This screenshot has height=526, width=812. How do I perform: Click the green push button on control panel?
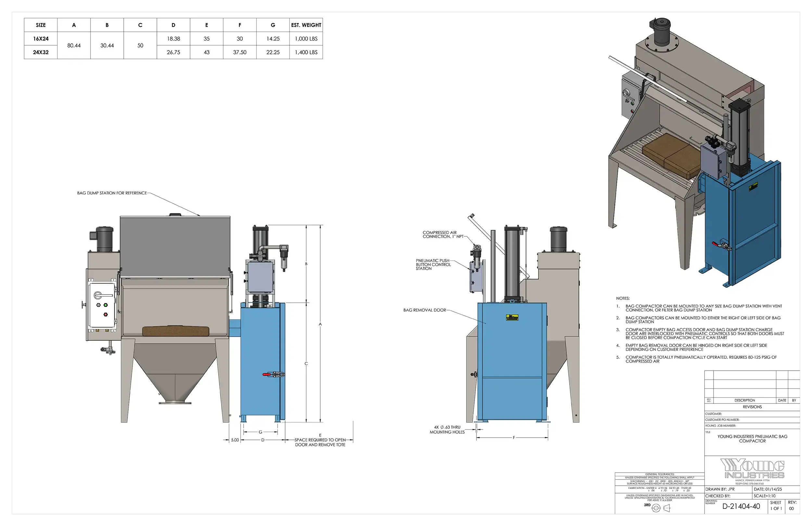(106, 305)
